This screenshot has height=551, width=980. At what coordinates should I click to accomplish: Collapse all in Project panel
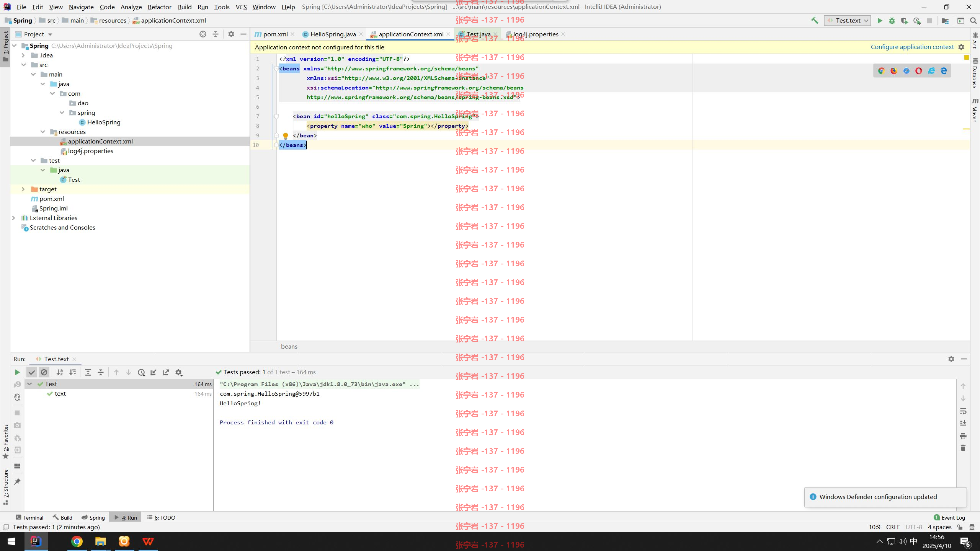point(216,34)
